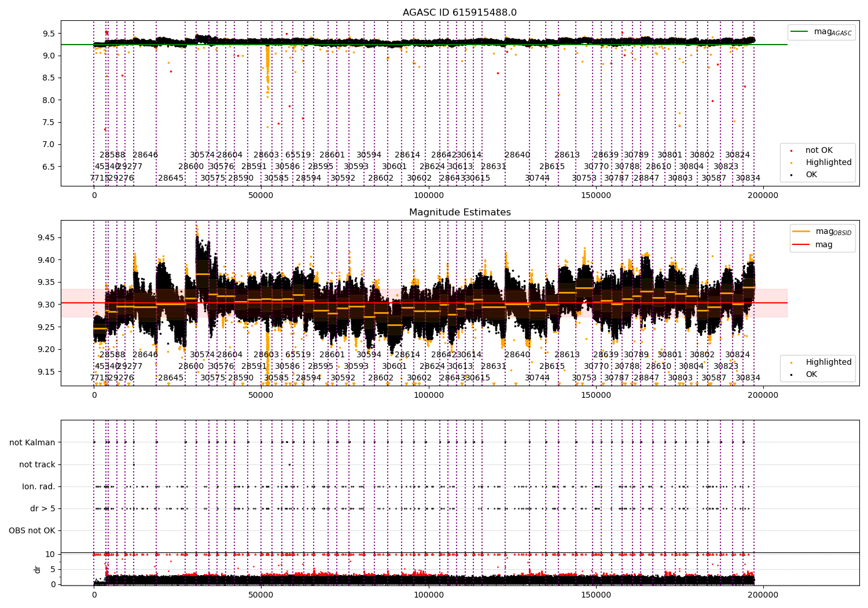Click obsid 30594 in the Magnitude Estimates plot
Screen dimensions: 868x608
coord(369,354)
